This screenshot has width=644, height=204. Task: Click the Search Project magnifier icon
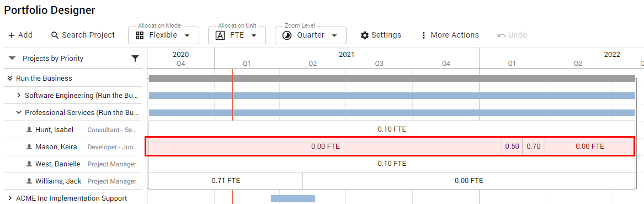pos(55,35)
